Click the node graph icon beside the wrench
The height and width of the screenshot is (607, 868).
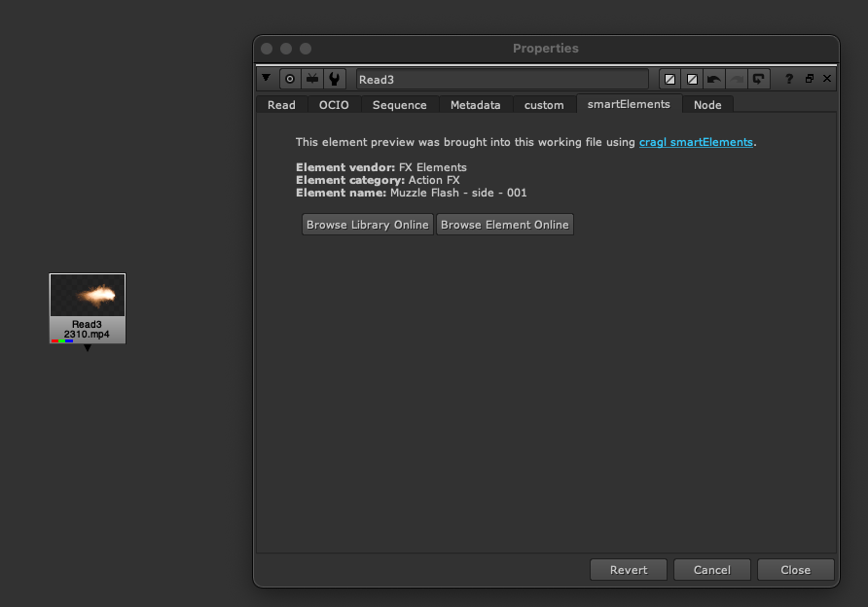click(x=311, y=79)
